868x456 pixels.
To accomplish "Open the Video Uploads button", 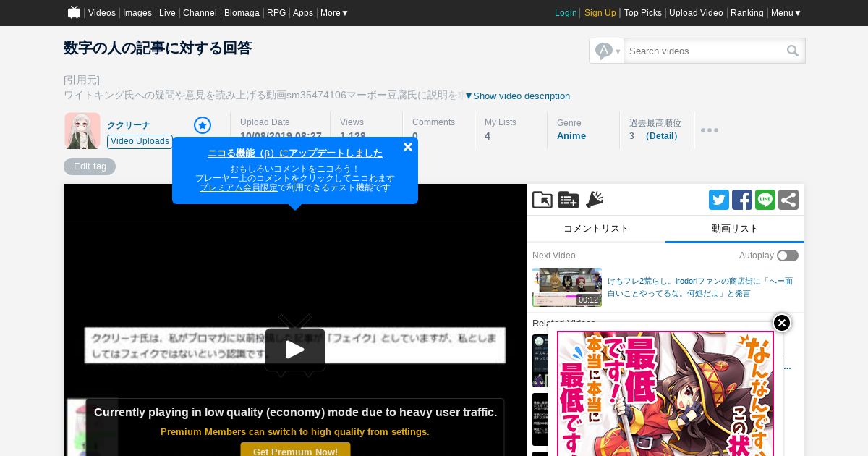I will [140, 141].
